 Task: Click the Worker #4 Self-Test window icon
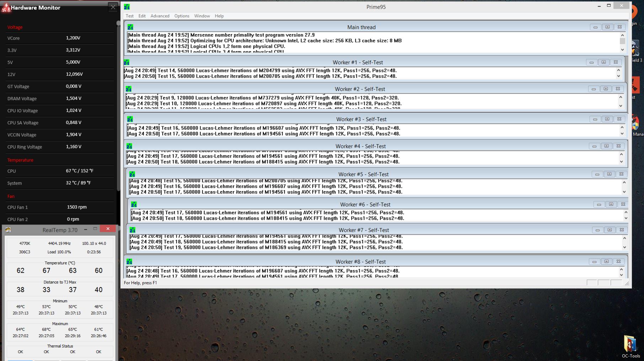[x=129, y=146]
